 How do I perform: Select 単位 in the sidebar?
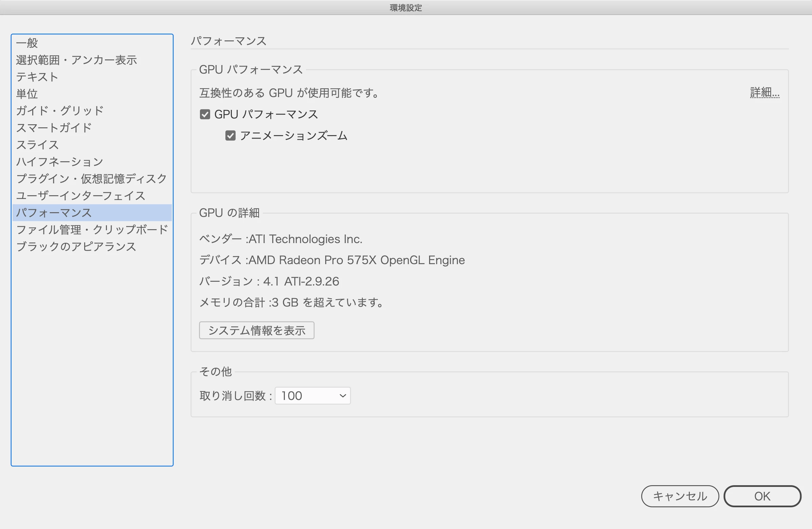27,94
